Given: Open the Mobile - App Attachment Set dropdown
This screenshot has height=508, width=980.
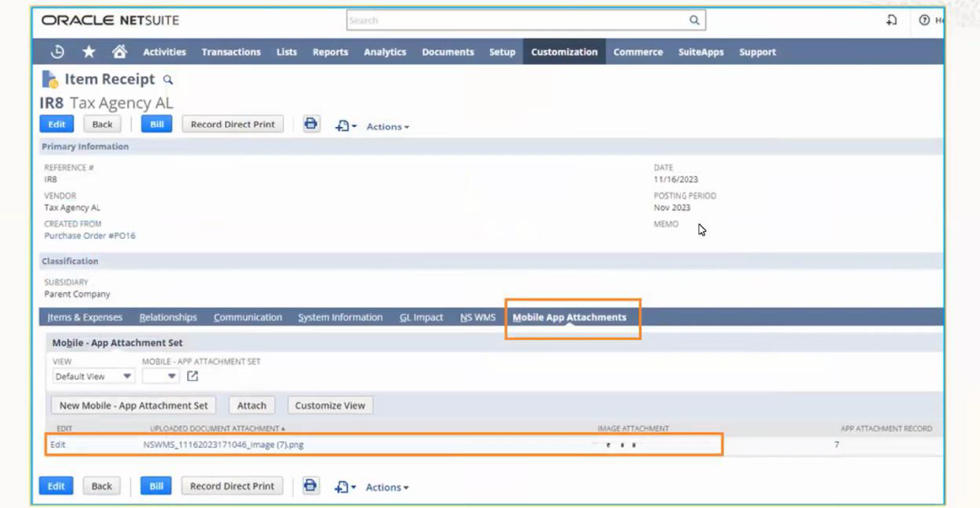Looking at the screenshot, I should pos(160,376).
